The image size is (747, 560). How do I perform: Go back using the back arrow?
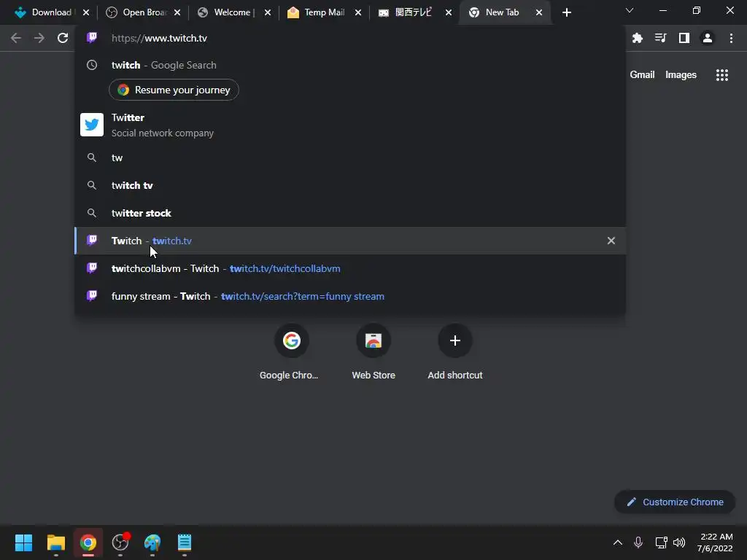click(16, 38)
